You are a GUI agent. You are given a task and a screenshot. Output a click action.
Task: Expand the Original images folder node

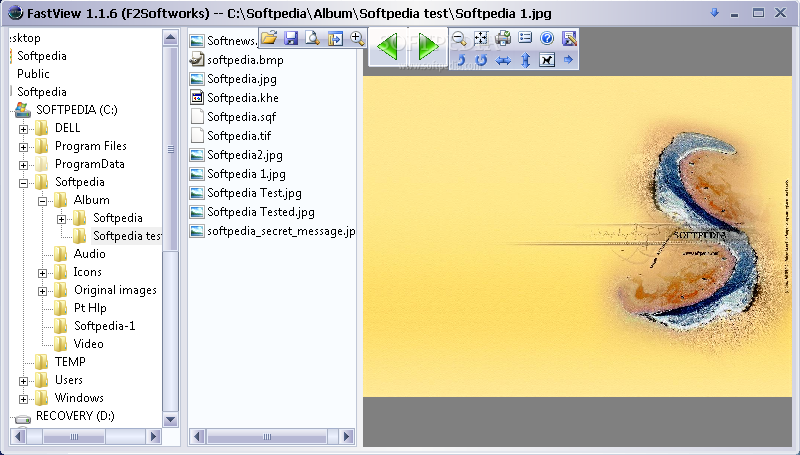[x=43, y=291]
